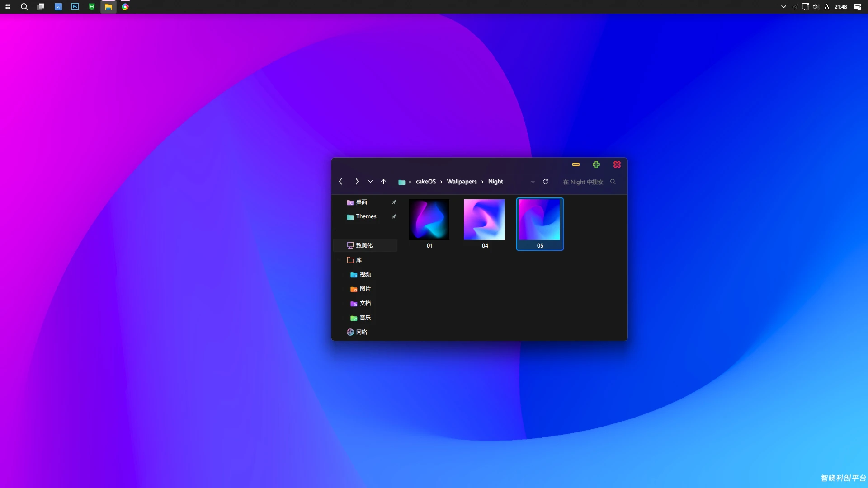Expand cakeOS breadcrumb subfolder arrow
Image resolution: width=868 pixels, height=488 pixels.
[441, 182]
